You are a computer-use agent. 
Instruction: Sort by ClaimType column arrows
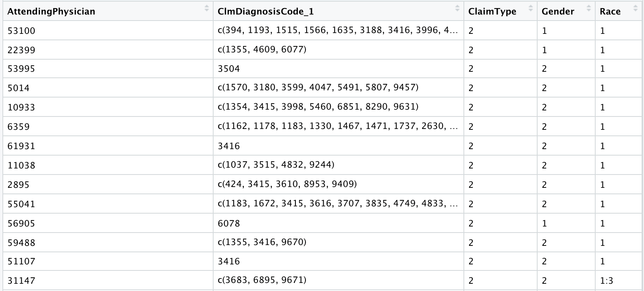point(531,8)
